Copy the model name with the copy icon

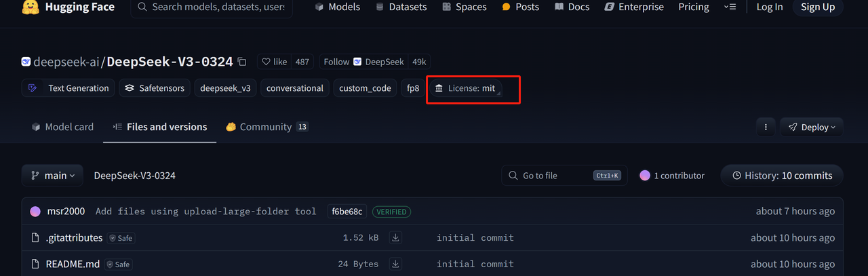242,62
